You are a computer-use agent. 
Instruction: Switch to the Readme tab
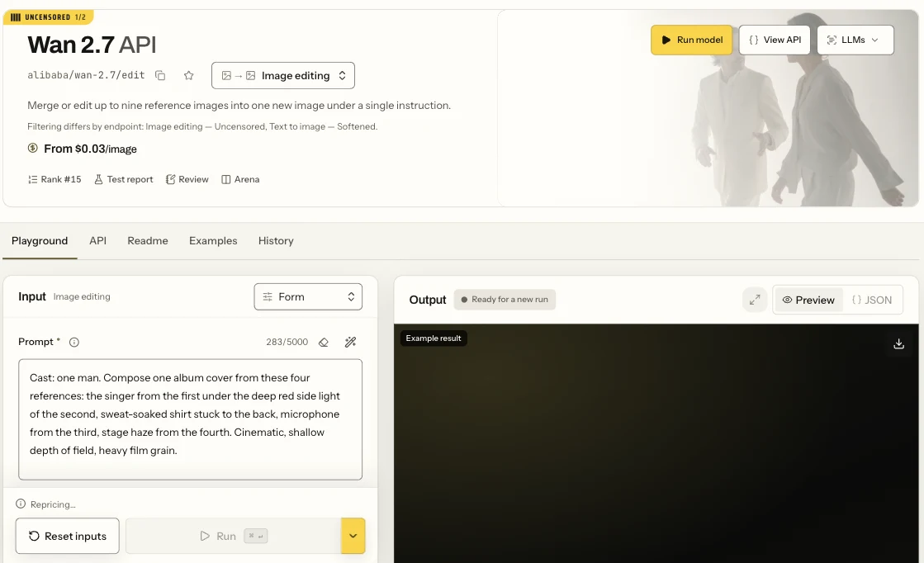click(148, 241)
